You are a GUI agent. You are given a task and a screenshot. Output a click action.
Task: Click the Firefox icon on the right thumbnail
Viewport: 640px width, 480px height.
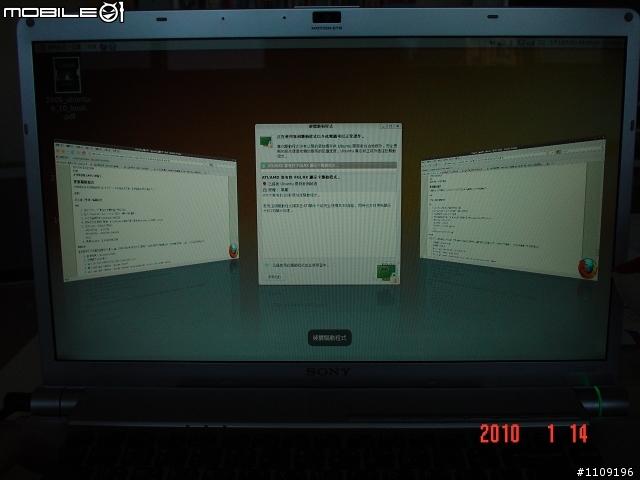(587, 268)
